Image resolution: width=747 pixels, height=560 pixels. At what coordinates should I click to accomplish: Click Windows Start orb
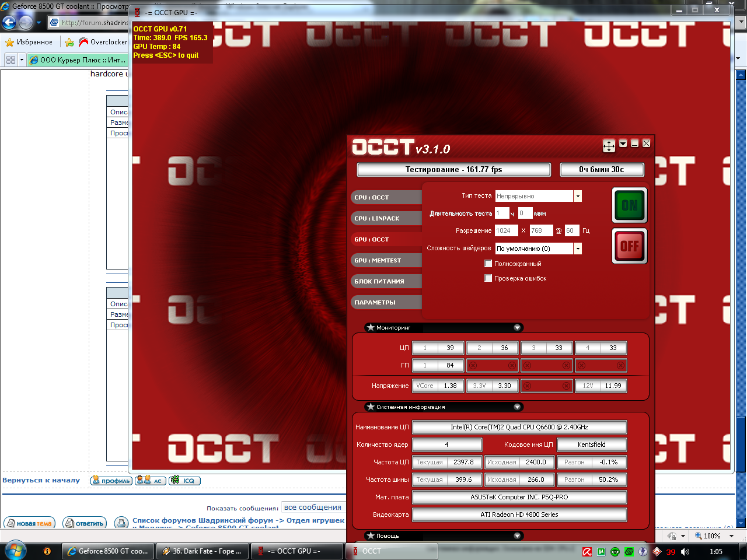point(15,551)
